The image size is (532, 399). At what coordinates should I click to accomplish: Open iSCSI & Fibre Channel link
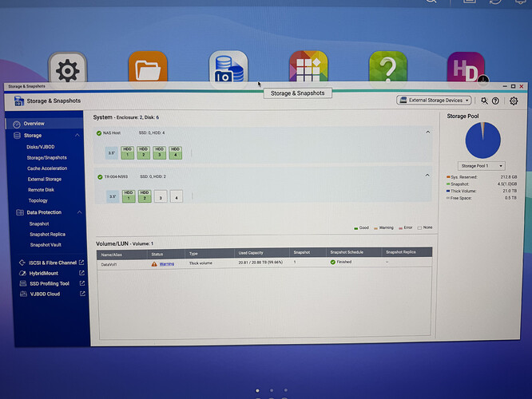[x=52, y=263]
